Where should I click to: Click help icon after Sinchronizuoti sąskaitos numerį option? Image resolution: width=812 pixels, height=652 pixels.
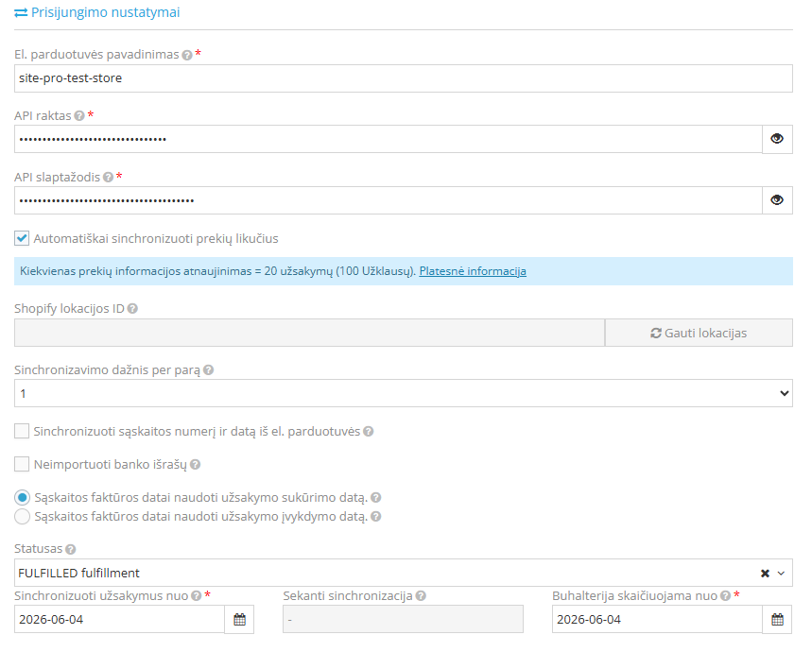pos(369,432)
